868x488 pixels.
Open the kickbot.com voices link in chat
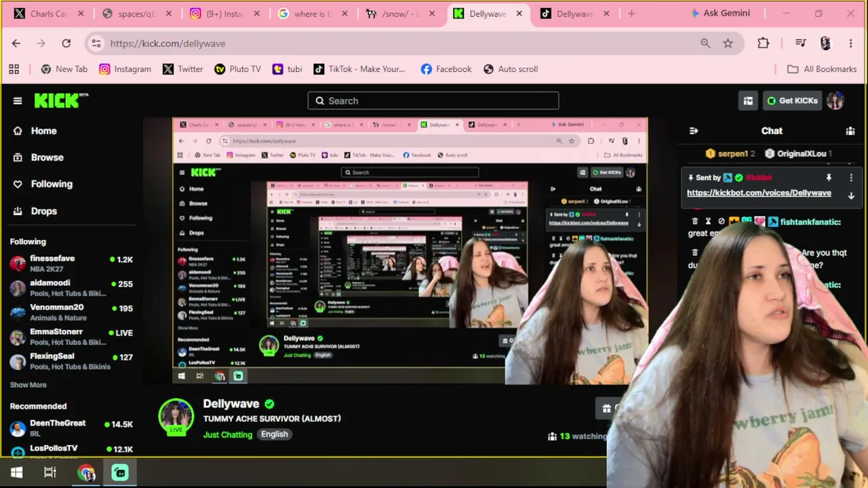pyautogui.click(x=759, y=193)
